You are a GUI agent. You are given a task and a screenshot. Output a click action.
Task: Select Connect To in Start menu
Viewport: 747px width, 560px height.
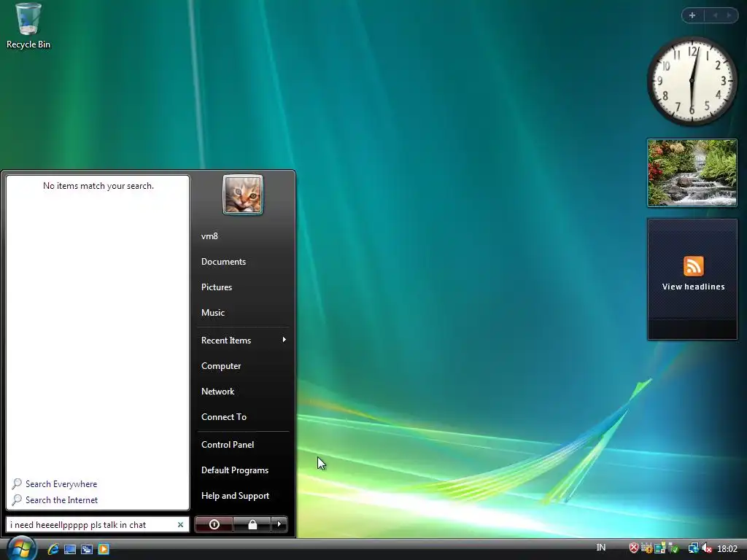224,417
